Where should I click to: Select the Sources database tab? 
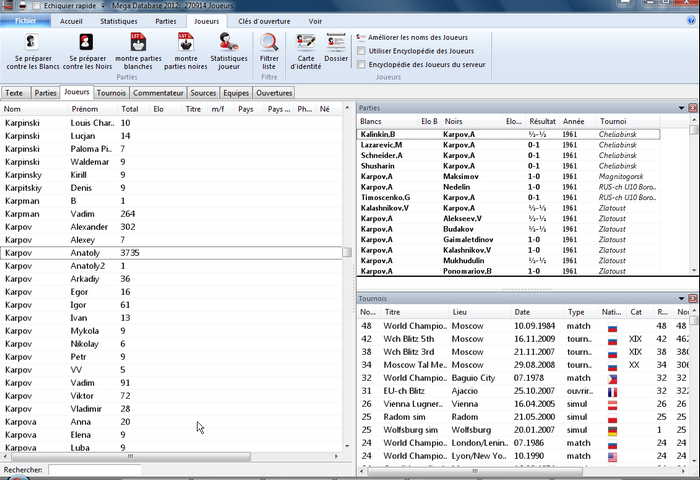[x=203, y=93]
